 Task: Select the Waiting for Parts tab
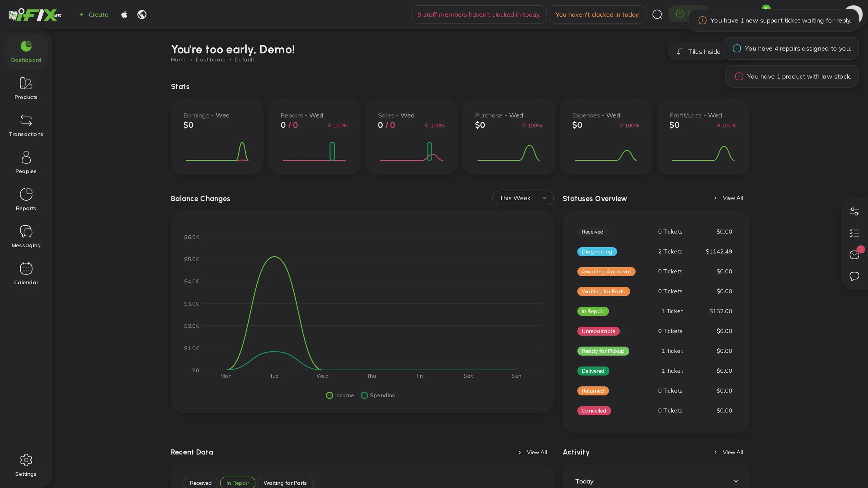coord(285,483)
